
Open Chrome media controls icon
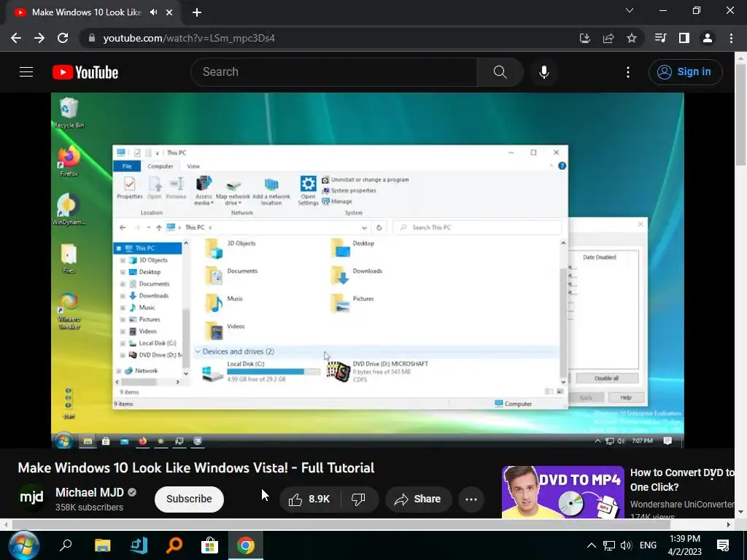(660, 38)
